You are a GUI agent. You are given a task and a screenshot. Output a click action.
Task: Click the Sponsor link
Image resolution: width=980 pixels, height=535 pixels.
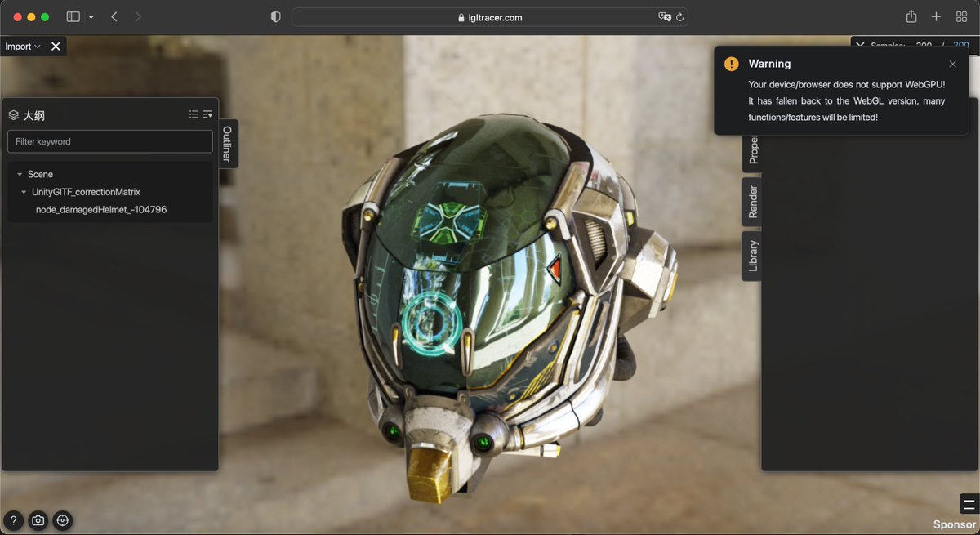[x=955, y=524]
